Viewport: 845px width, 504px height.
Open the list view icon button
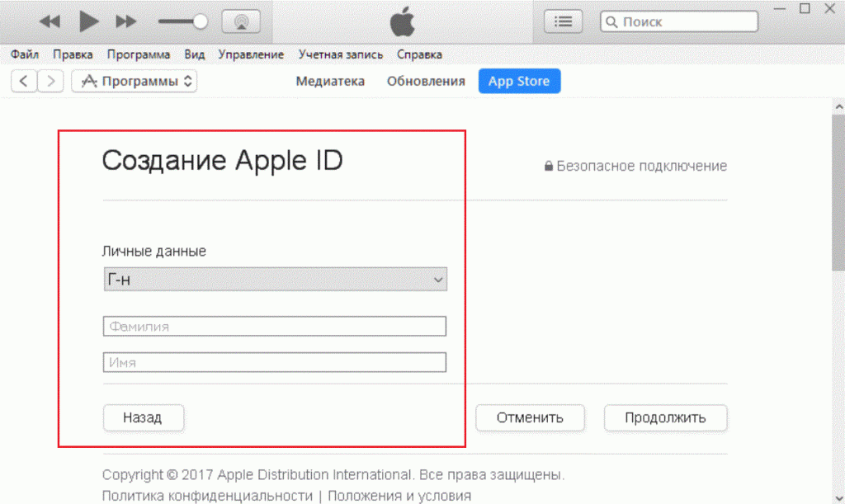point(563,21)
